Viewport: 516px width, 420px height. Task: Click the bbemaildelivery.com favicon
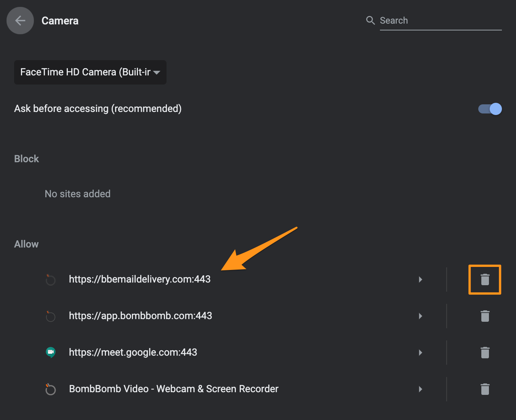(50, 279)
